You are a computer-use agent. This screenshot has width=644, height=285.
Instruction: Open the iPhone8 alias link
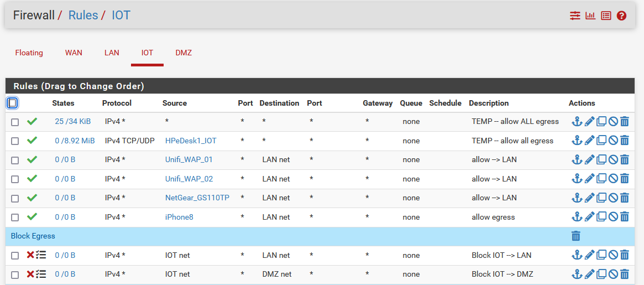(x=179, y=217)
